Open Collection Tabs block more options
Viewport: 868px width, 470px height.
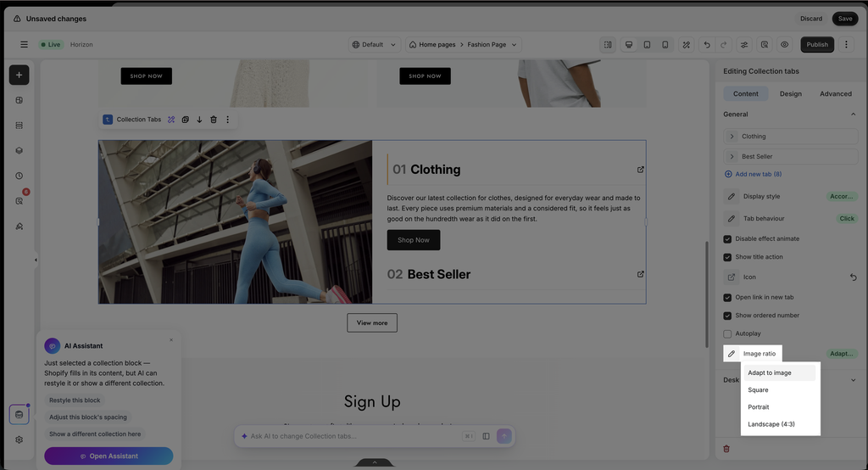click(227, 120)
